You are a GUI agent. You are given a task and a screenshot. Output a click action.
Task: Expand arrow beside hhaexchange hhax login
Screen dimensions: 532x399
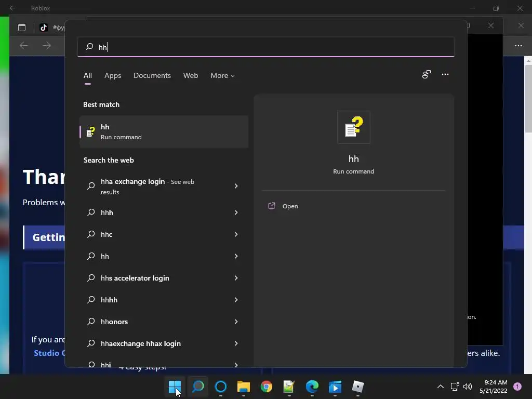[236, 343]
